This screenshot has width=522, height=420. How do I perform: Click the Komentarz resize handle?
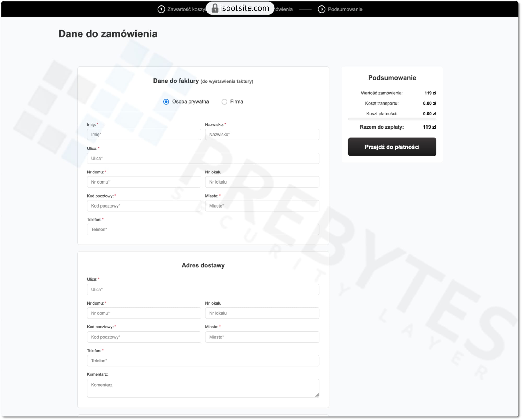tap(317, 395)
